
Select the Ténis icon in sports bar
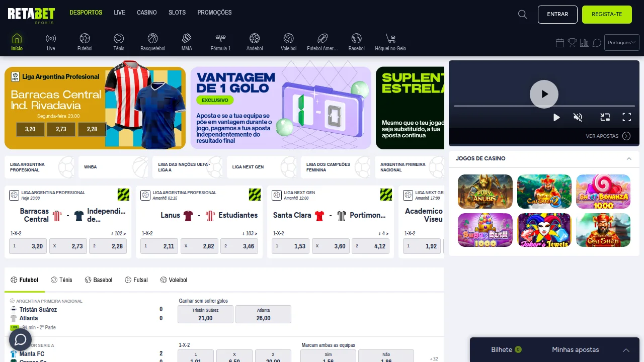pyautogui.click(x=119, y=38)
